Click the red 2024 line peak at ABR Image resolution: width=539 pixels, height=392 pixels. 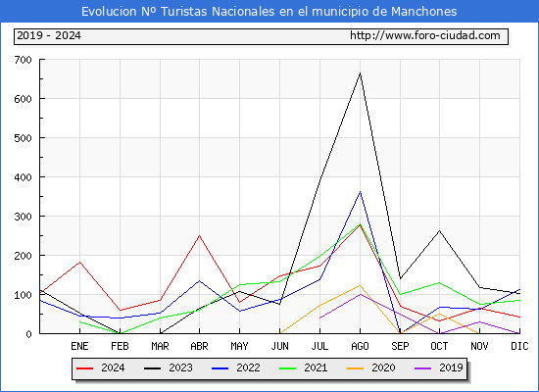click(x=199, y=236)
